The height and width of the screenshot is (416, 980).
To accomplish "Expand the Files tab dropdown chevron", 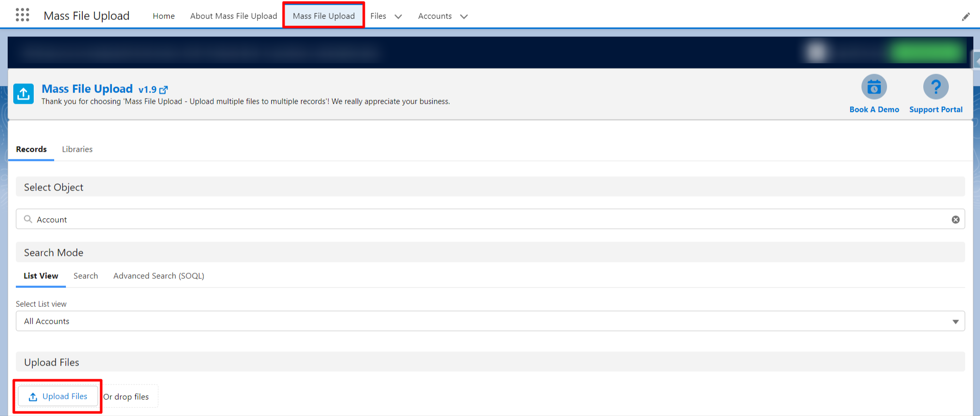I will [398, 16].
